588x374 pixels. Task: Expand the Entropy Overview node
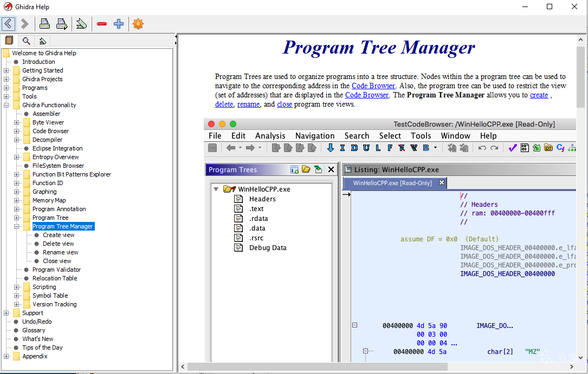pyautogui.click(x=16, y=157)
